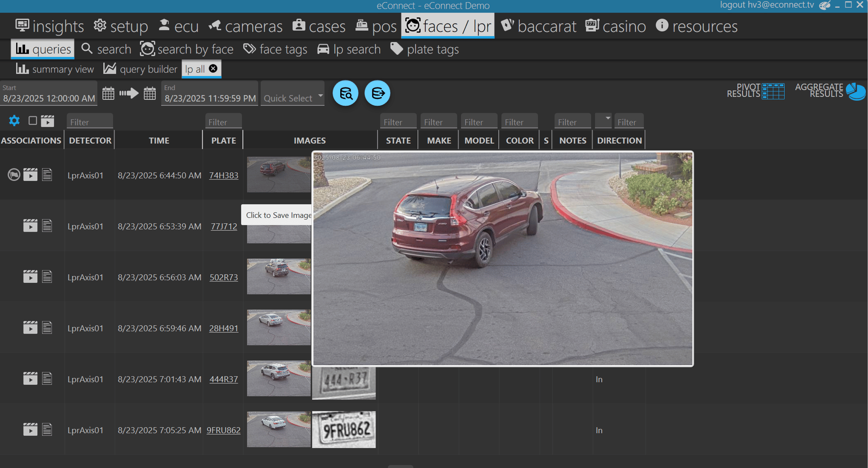Expand the Quick Select dropdown
This screenshot has width=868, height=468.
point(320,96)
